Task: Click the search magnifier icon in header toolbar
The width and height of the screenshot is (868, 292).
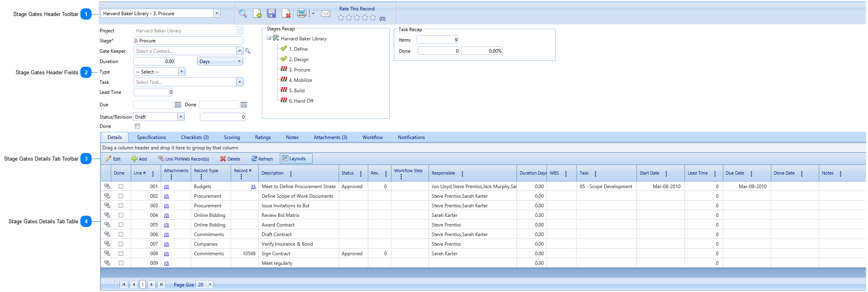Action: [x=243, y=14]
